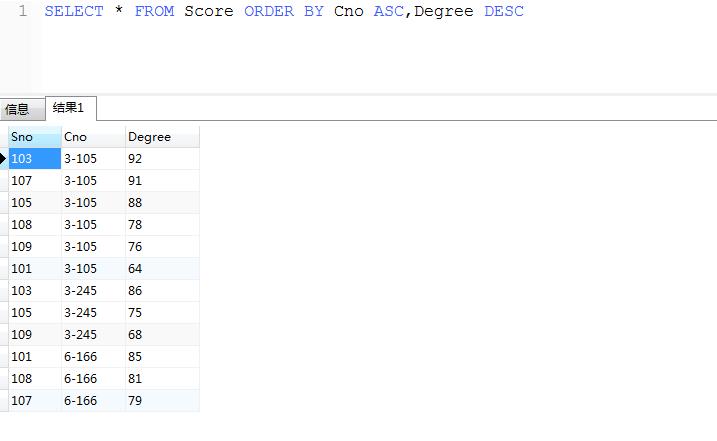This screenshot has width=717, height=441.
Task: Select the Degree cell 86
Action: [x=162, y=290]
